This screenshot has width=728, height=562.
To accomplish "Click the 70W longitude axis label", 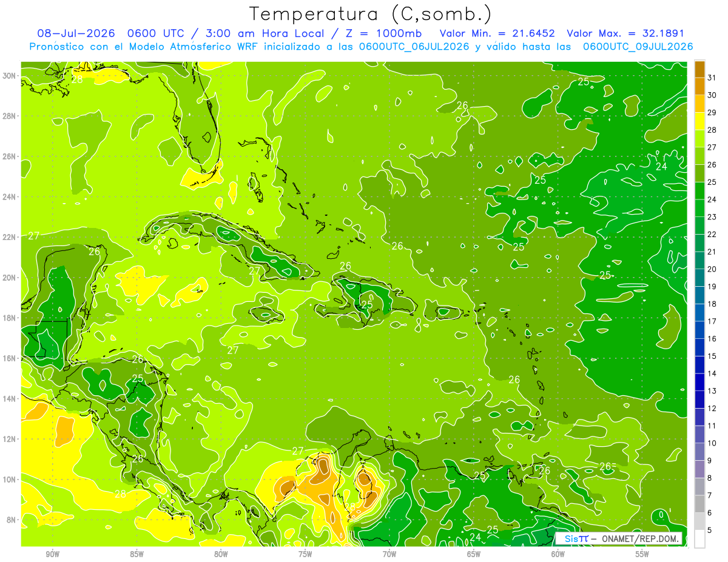I will click(389, 554).
